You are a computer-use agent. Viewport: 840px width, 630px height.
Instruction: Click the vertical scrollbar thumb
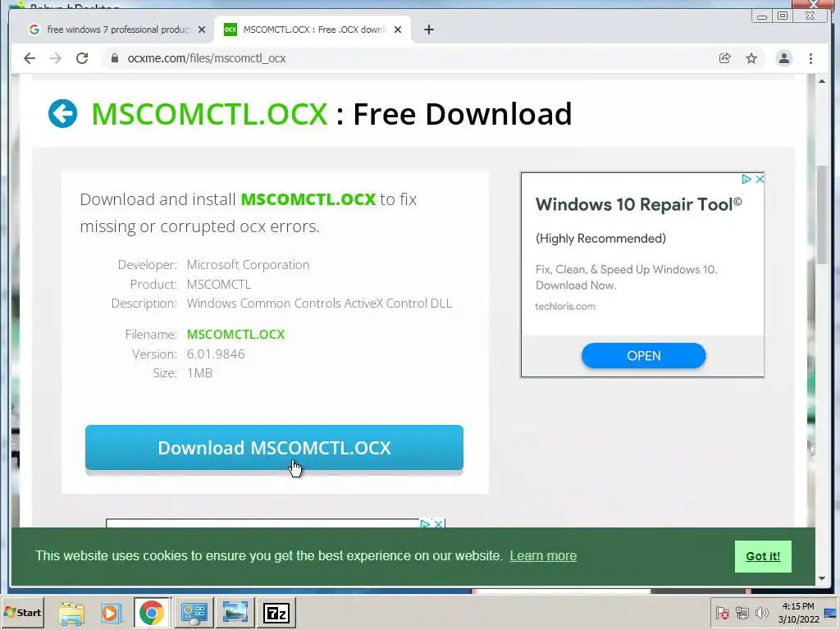click(x=822, y=215)
